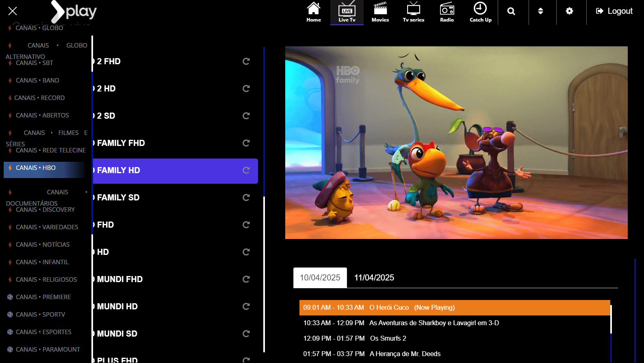Choose the CANAIS • SPORTV category
The width and height of the screenshot is (644, 363).
coord(40,315)
